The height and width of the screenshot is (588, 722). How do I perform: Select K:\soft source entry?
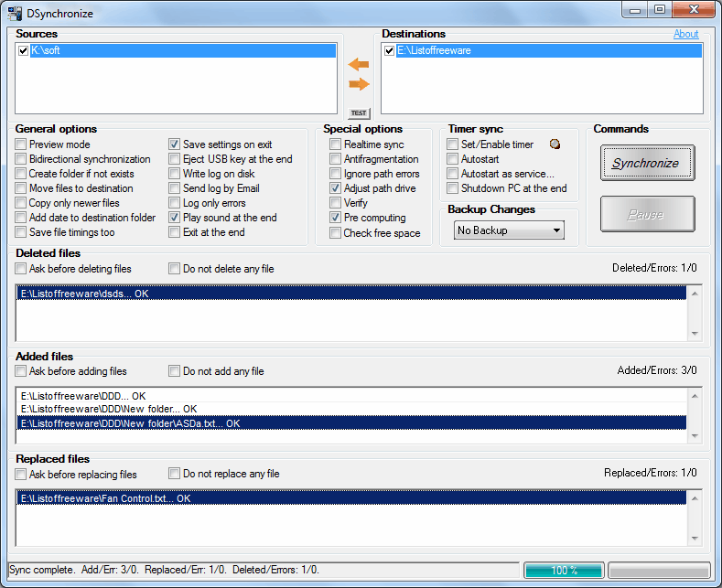(183, 50)
